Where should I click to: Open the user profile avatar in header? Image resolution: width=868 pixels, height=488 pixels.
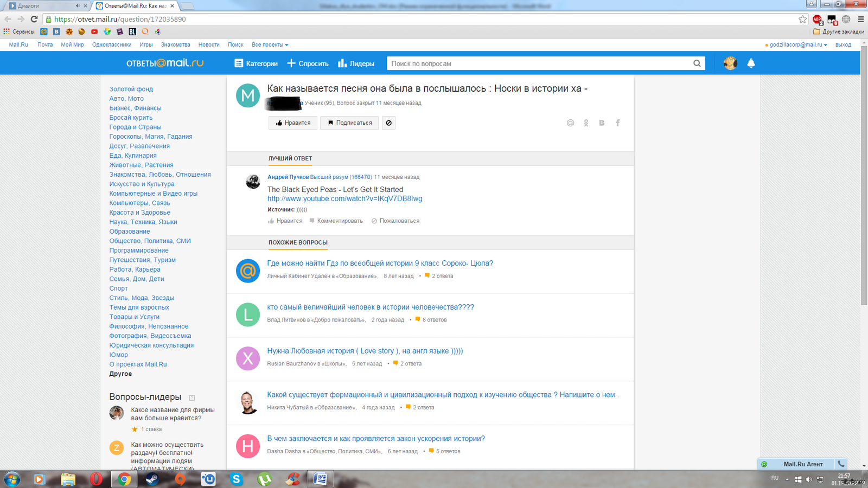[730, 63]
